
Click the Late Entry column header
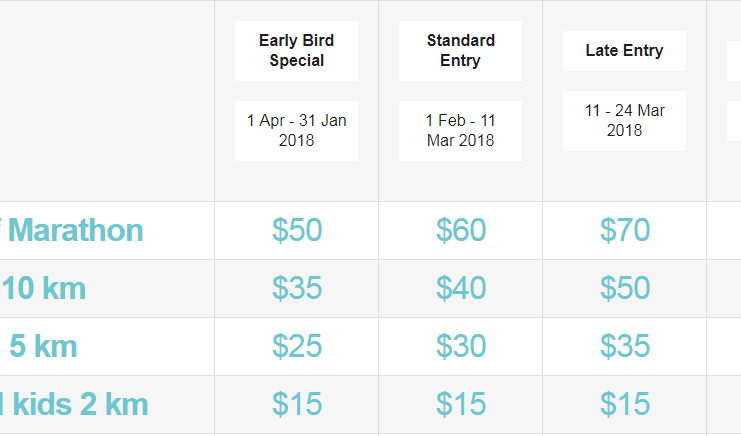(624, 51)
